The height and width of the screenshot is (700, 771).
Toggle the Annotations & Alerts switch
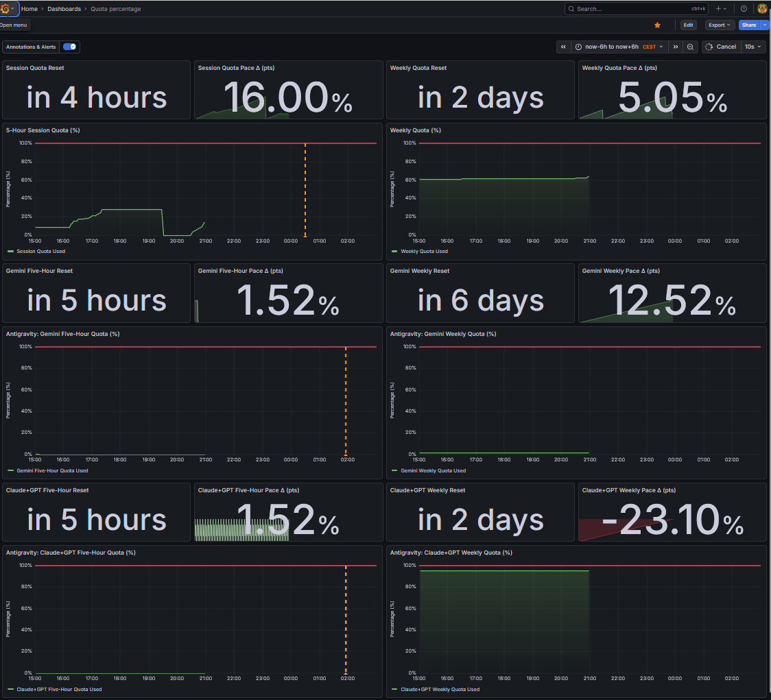click(69, 47)
